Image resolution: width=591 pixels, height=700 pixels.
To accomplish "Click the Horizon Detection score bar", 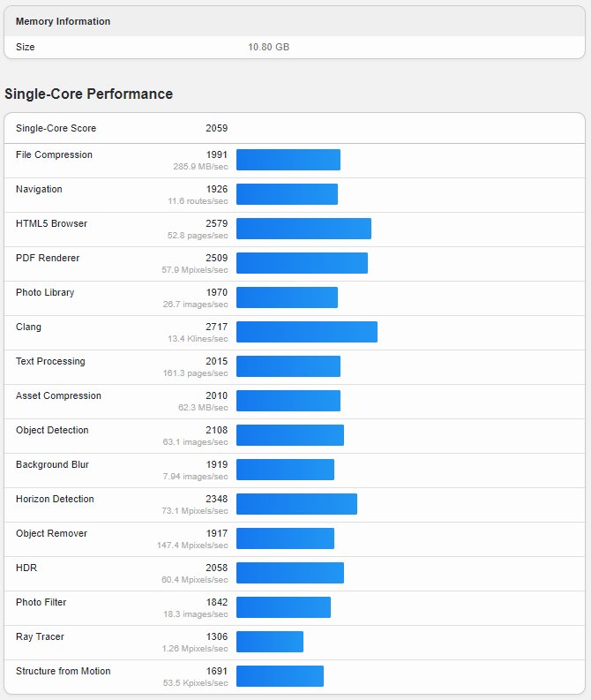I will 296,504.
